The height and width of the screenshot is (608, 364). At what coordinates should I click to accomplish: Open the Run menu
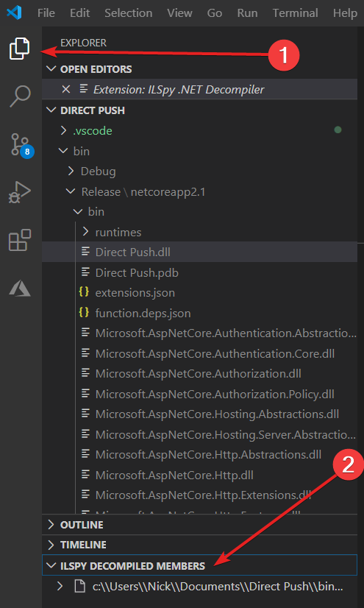[x=247, y=13]
